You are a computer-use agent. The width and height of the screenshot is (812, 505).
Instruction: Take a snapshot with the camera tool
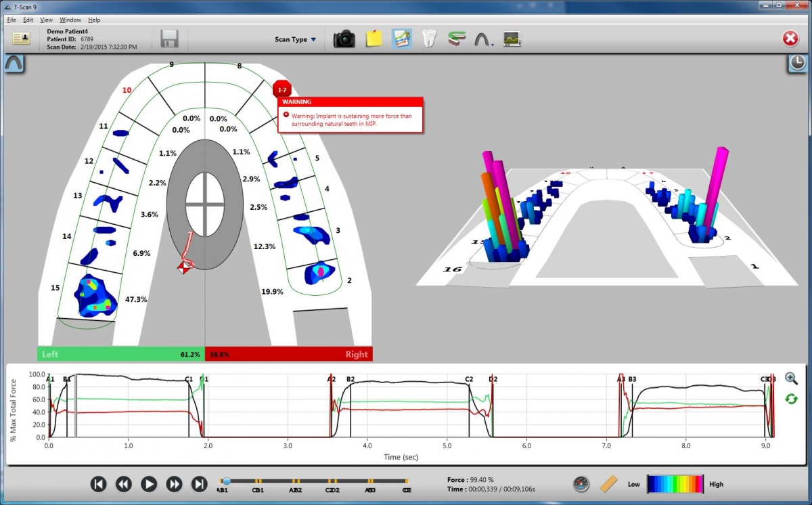[344, 39]
